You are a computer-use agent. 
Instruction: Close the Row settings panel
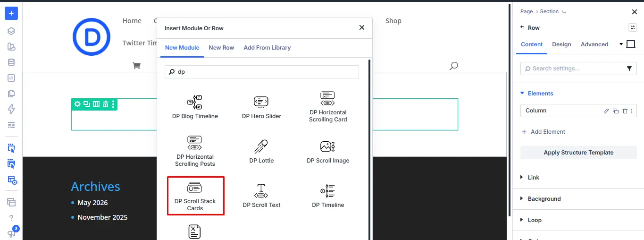pos(634,12)
